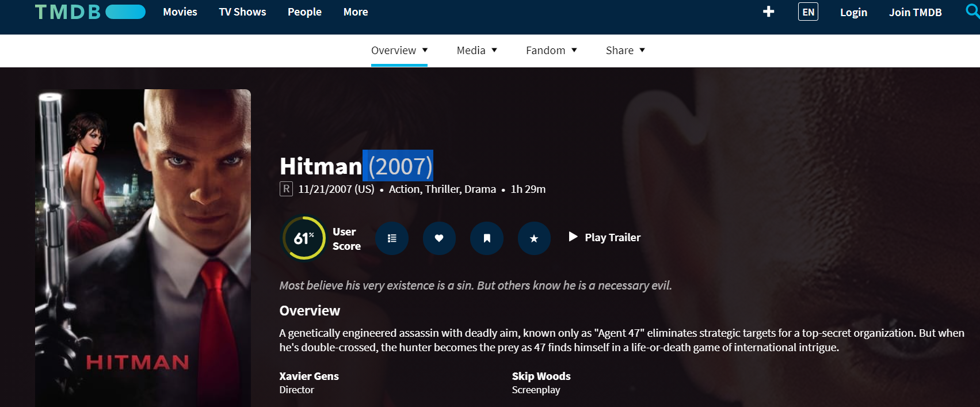Add Hitman to watchlist bookmark icon
The image size is (980, 407).
click(x=487, y=238)
